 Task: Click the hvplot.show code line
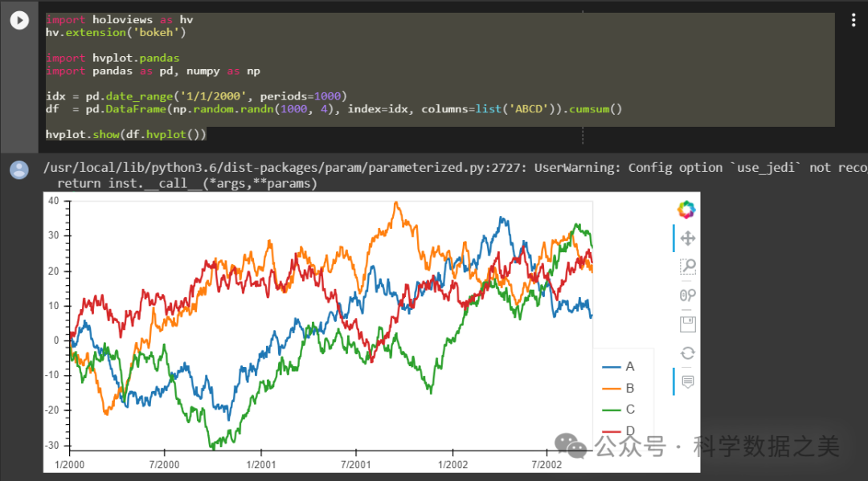coord(125,134)
